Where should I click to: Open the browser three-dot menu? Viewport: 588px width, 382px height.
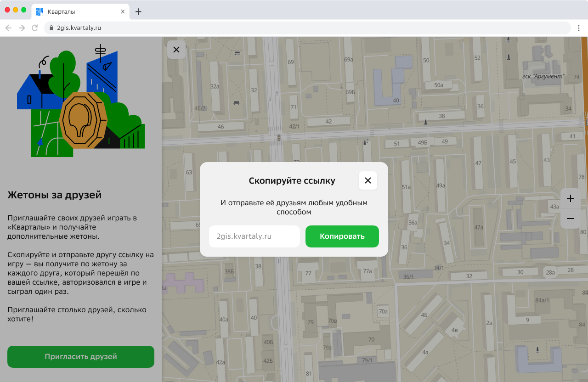[x=579, y=28]
